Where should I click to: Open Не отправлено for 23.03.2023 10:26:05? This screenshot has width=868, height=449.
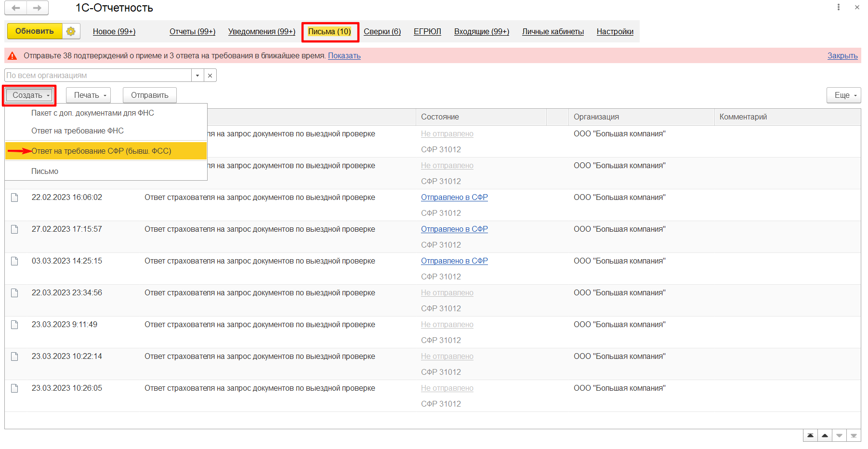(x=447, y=388)
